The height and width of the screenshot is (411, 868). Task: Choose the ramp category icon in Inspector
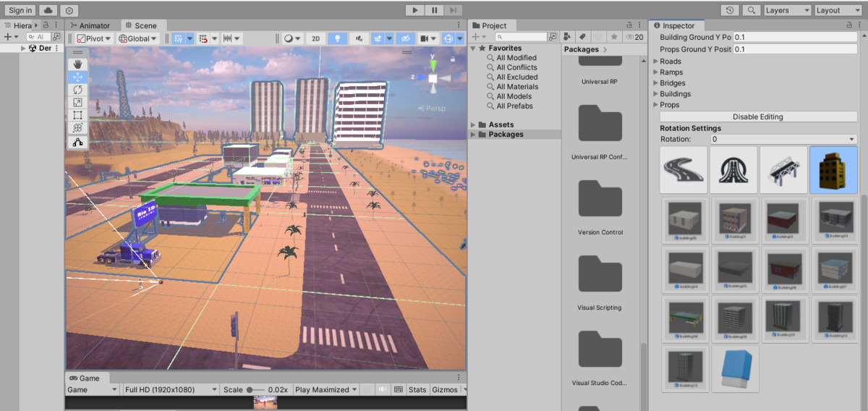pyautogui.click(x=733, y=170)
